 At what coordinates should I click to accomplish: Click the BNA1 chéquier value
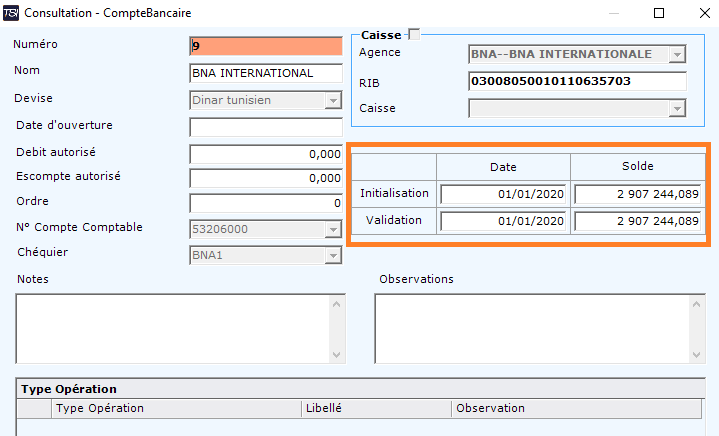click(207, 255)
